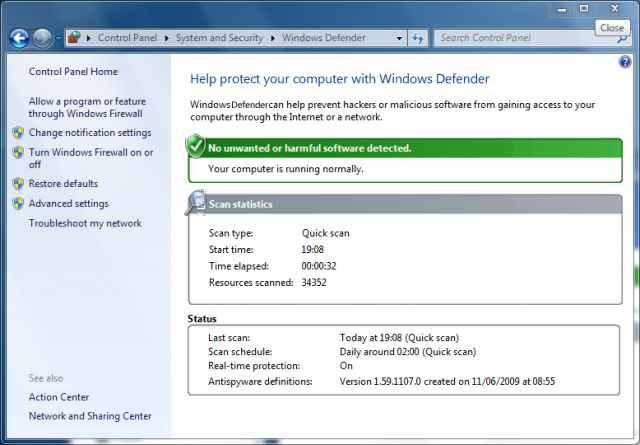Click shield icon beside Restore defaults
The height and width of the screenshot is (445, 640).
[x=17, y=184]
